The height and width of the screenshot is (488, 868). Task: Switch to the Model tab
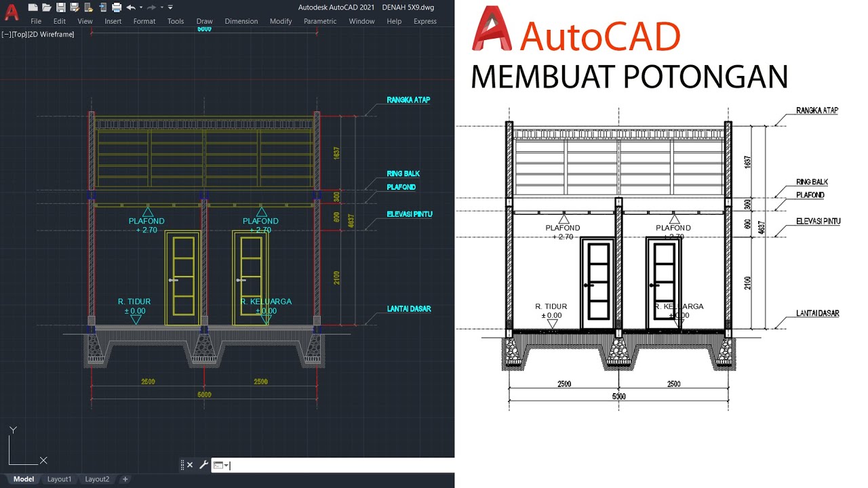point(24,479)
